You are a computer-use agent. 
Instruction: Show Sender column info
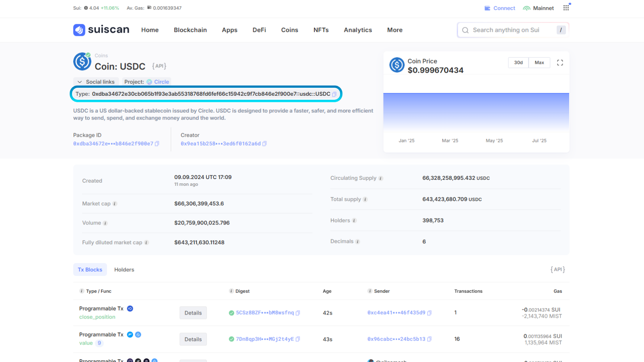[369, 291]
